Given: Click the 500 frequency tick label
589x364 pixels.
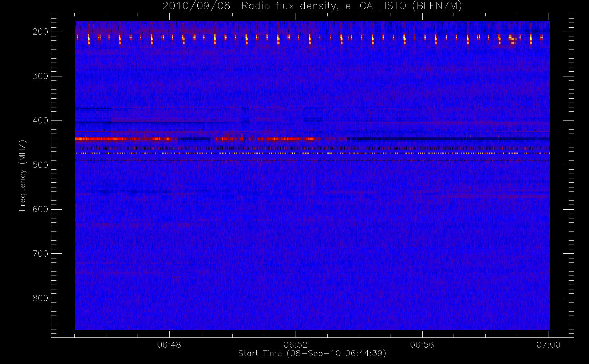Looking at the screenshot, I should [x=40, y=165].
